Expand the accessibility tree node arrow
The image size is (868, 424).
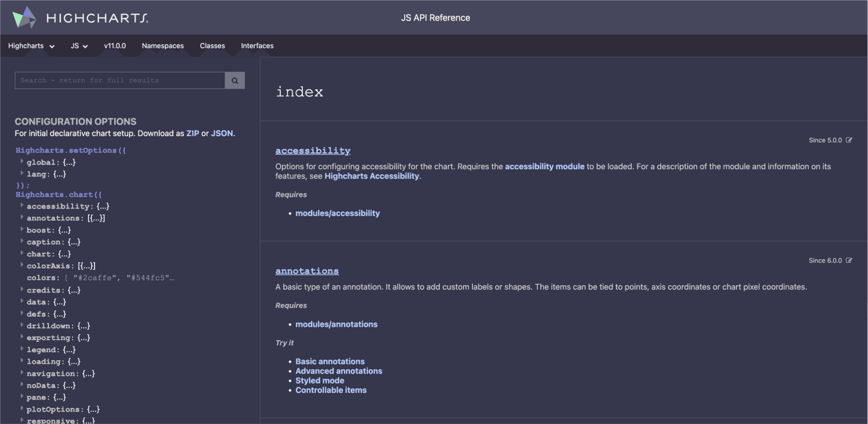pos(22,205)
